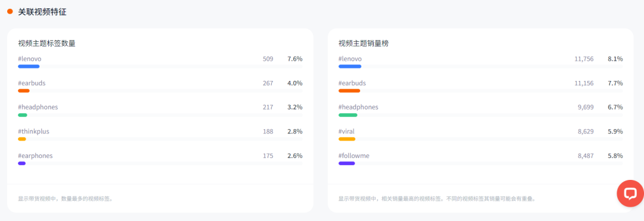Click the percentage 5.8%

coord(615,156)
